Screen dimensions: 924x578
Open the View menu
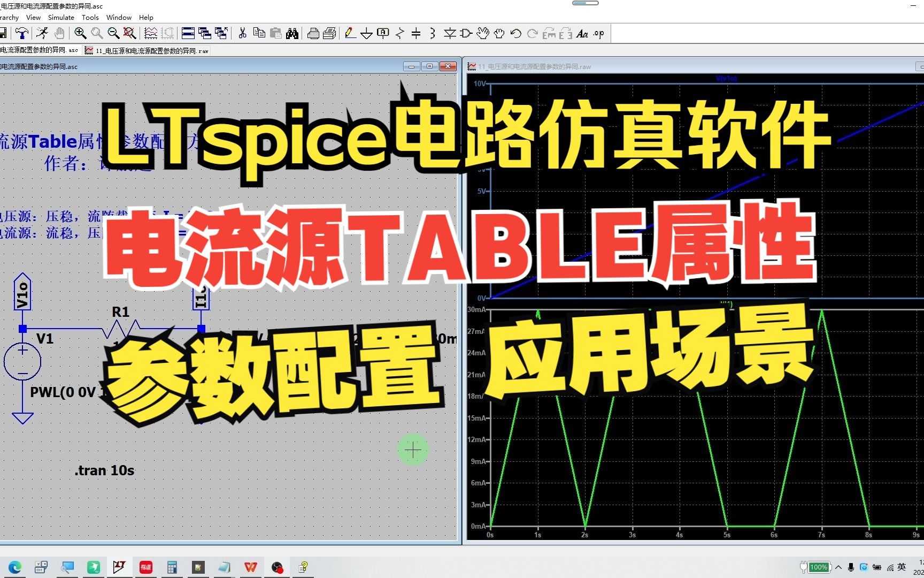click(x=33, y=17)
